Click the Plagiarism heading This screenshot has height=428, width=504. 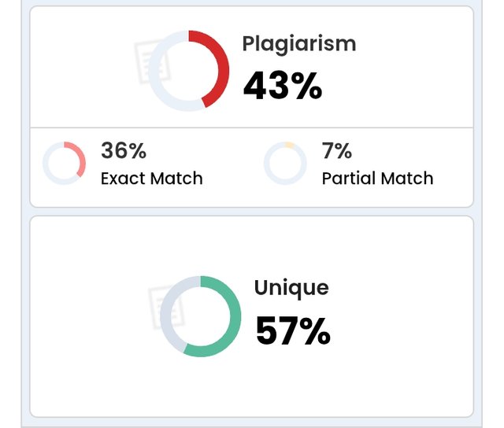(299, 44)
